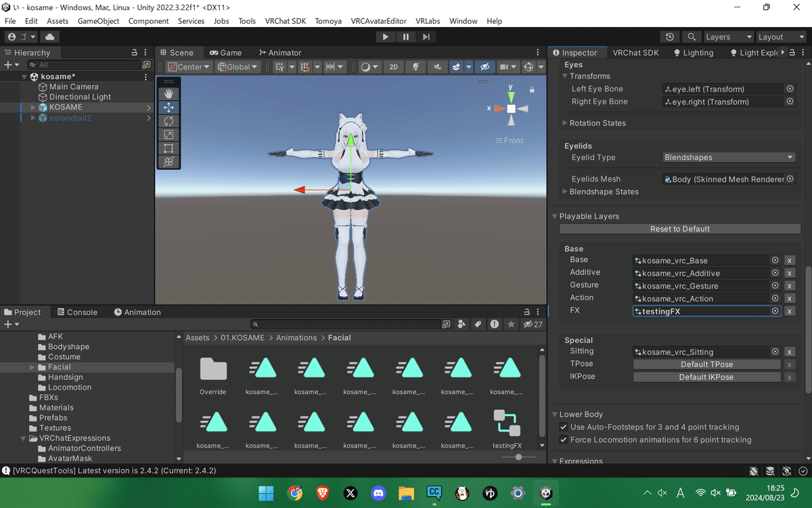Click the Pause button

pos(405,37)
